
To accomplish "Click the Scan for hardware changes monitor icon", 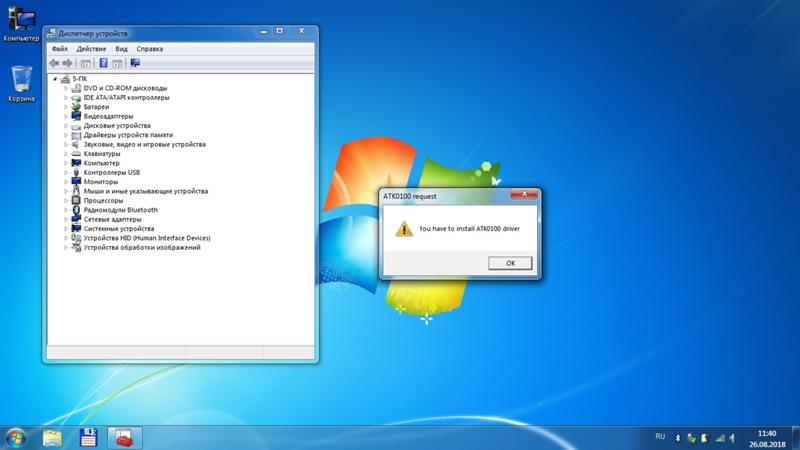I will pos(135,63).
